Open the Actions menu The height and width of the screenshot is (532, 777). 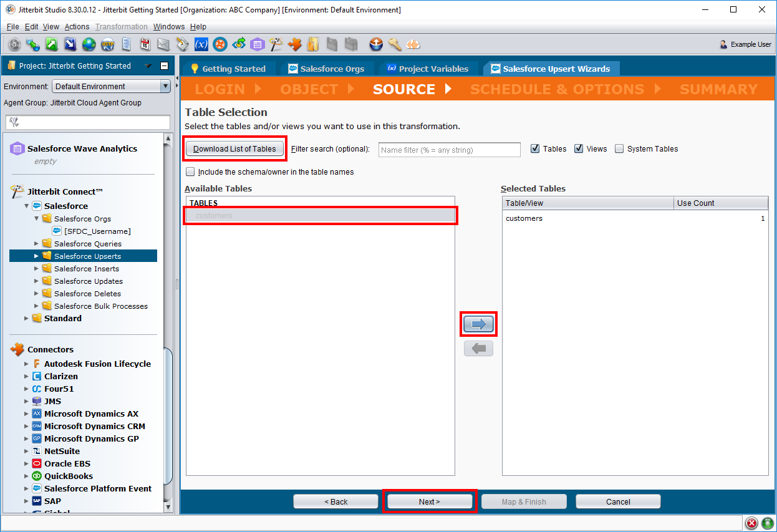point(77,27)
